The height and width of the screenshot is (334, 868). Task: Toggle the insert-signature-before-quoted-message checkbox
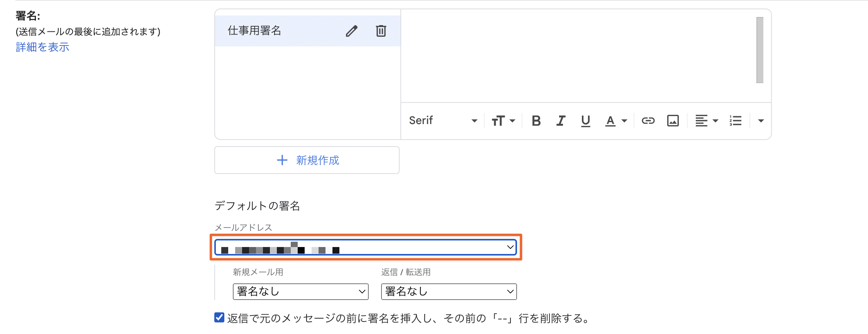[219, 318]
